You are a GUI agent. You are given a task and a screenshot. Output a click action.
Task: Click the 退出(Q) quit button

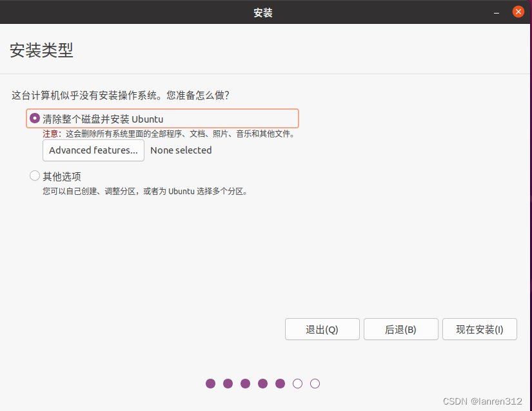[x=322, y=329]
